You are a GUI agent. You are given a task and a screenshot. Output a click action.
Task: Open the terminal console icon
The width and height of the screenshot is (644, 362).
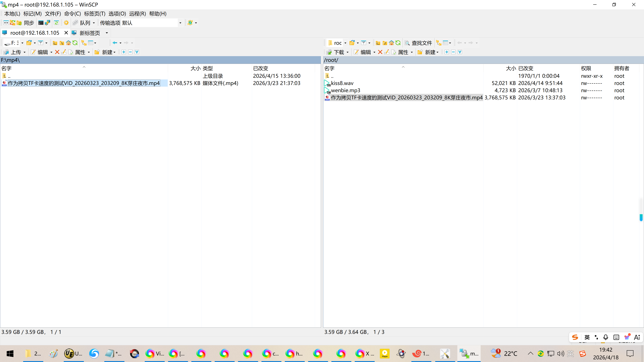click(x=41, y=23)
